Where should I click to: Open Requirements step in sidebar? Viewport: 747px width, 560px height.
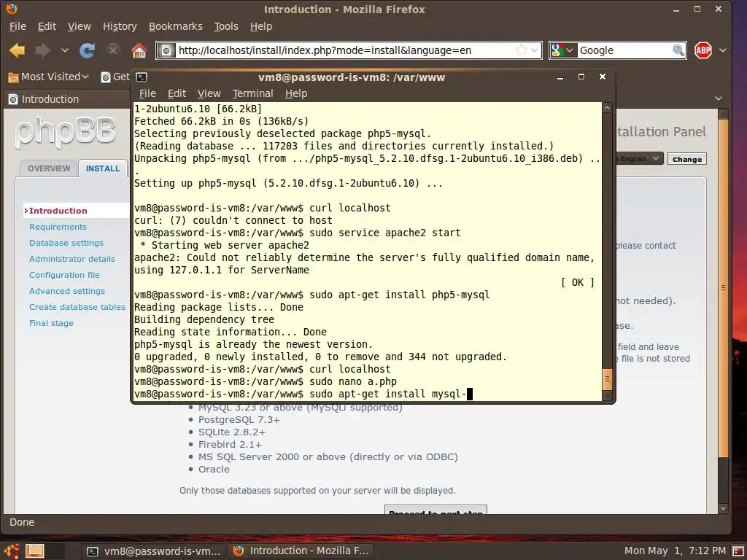point(58,227)
